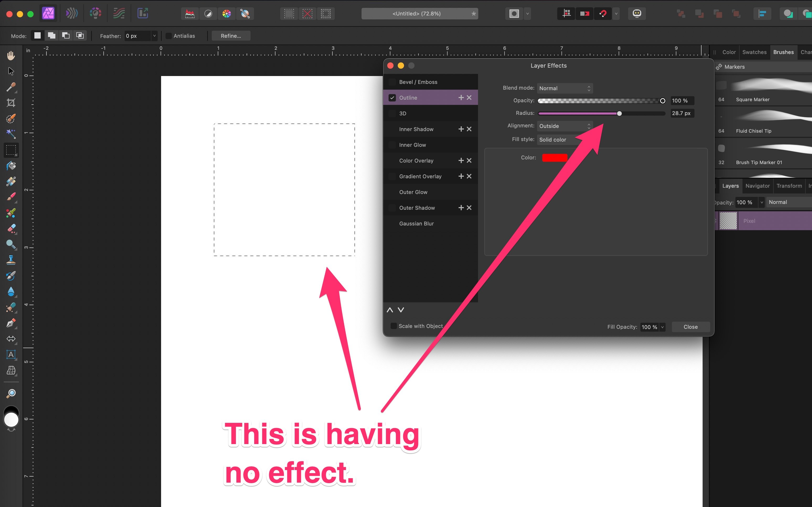This screenshot has width=812, height=507.
Task: Open the Alignment dropdown set to Outside
Action: (564, 126)
